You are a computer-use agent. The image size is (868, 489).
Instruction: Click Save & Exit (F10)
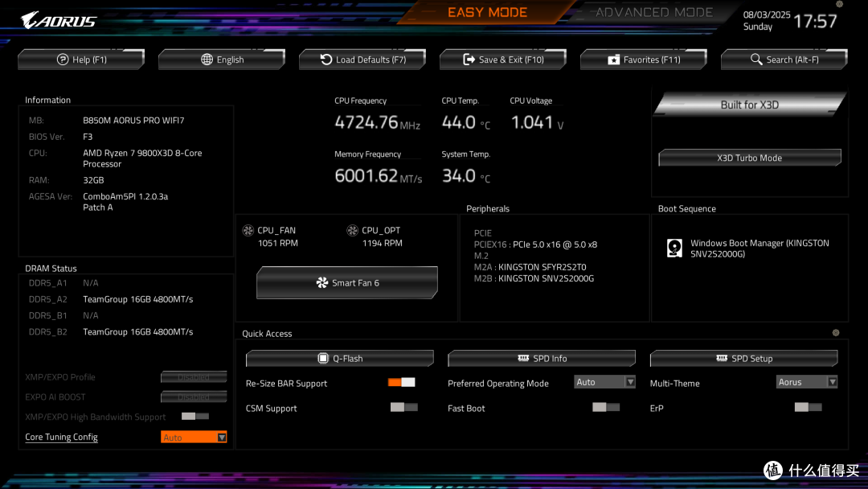(x=503, y=60)
